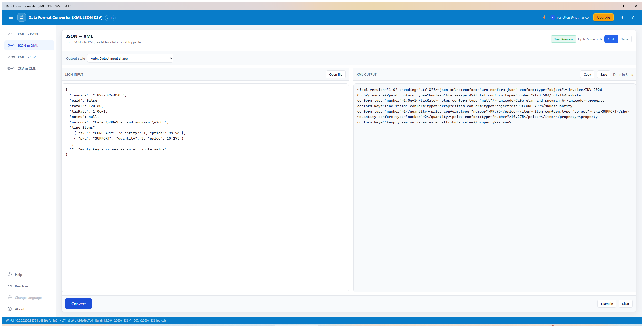Click the XML OUTPUT panel label
Screen dimensions: 644x326
pos(366,74)
